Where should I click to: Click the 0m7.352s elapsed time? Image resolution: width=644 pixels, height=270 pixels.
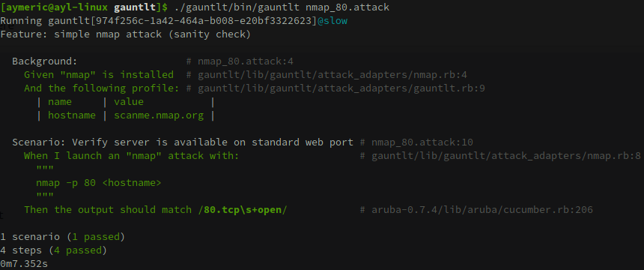pyautogui.click(x=24, y=264)
